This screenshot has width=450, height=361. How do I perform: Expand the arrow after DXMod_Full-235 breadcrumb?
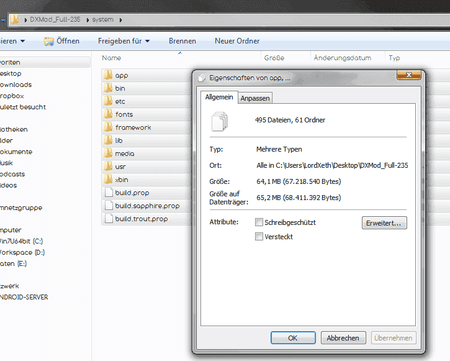(88, 20)
